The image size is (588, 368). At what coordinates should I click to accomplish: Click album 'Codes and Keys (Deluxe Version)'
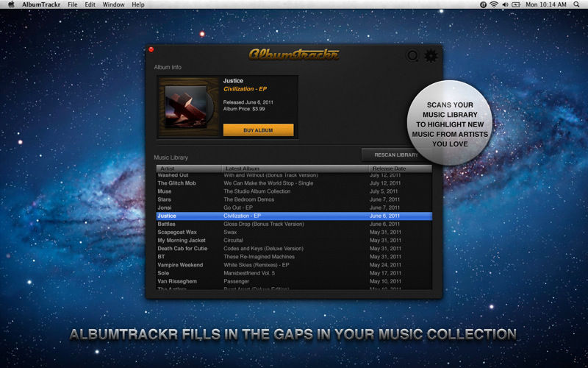(x=263, y=249)
